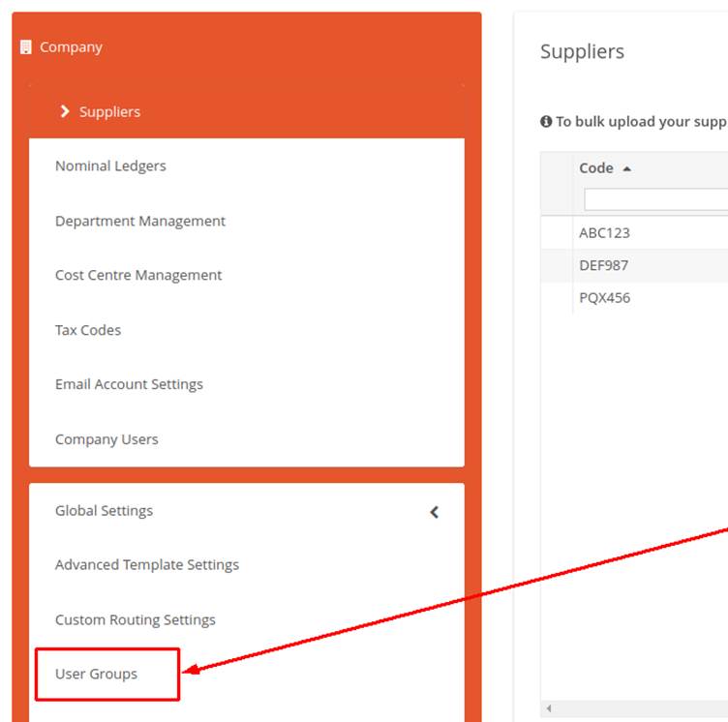Viewport: 728px width, 722px height.
Task: Click the Global Settings label
Action: point(104,510)
